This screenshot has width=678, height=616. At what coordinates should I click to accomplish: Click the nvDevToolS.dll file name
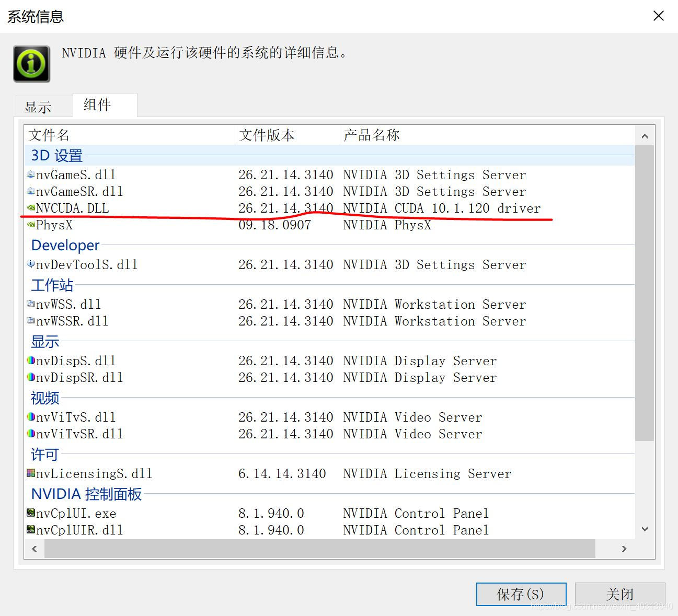[87, 264]
